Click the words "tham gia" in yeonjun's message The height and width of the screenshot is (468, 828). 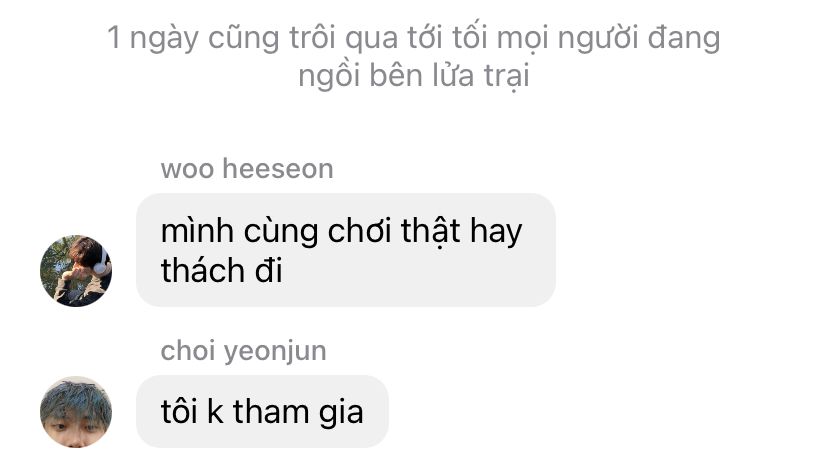click(x=298, y=412)
